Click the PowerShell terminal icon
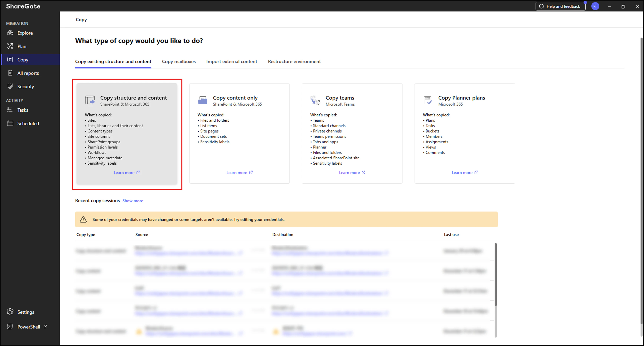Image resolution: width=644 pixels, height=346 pixels. (10, 327)
